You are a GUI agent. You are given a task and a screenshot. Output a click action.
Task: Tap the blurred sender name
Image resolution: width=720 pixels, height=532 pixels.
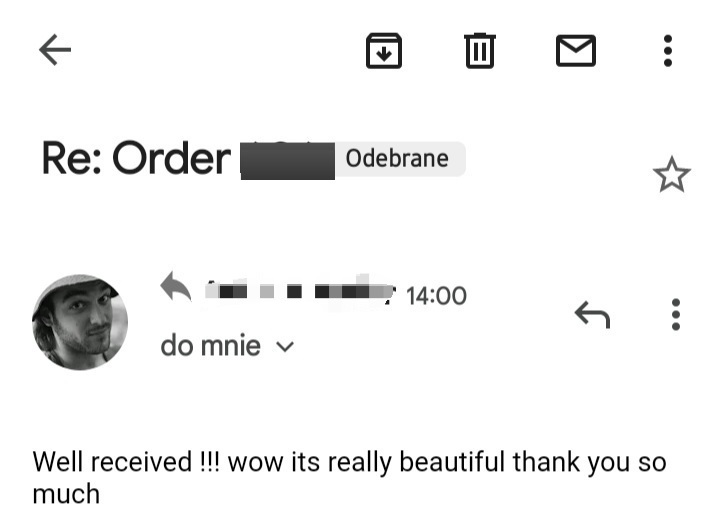298,292
